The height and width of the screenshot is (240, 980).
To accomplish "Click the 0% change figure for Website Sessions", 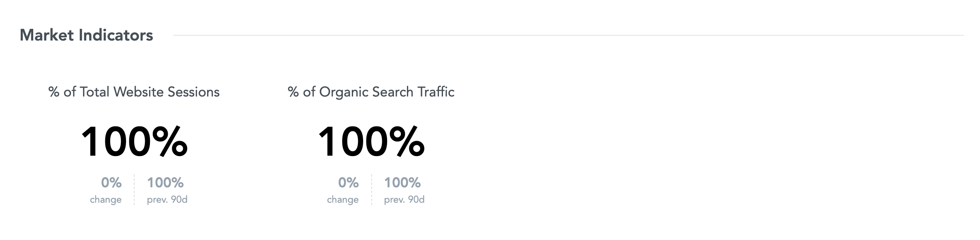I will 111,182.
